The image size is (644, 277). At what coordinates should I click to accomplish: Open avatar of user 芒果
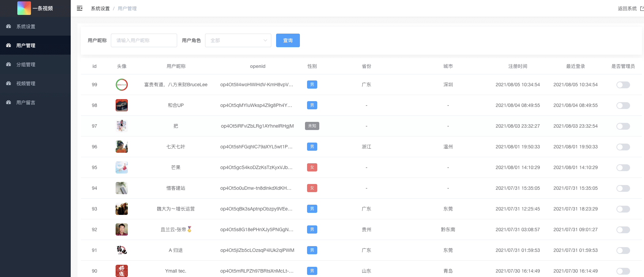(x=122, y=167)
